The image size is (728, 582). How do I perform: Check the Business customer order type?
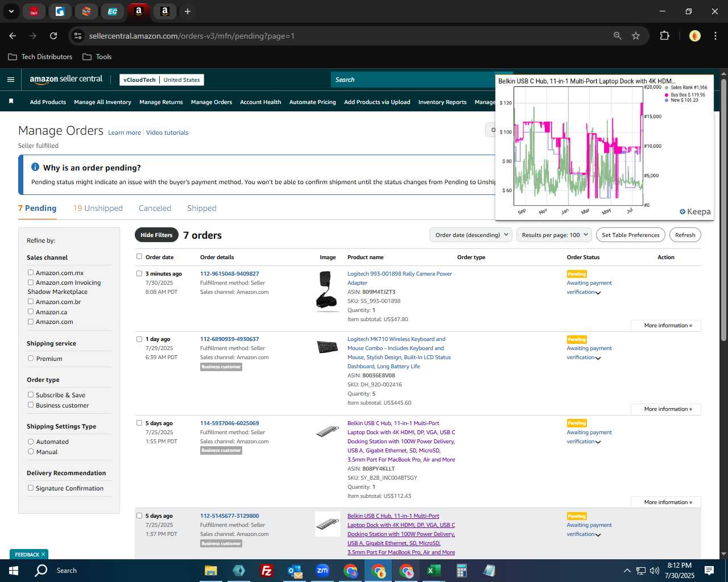[x=31, y=405]
